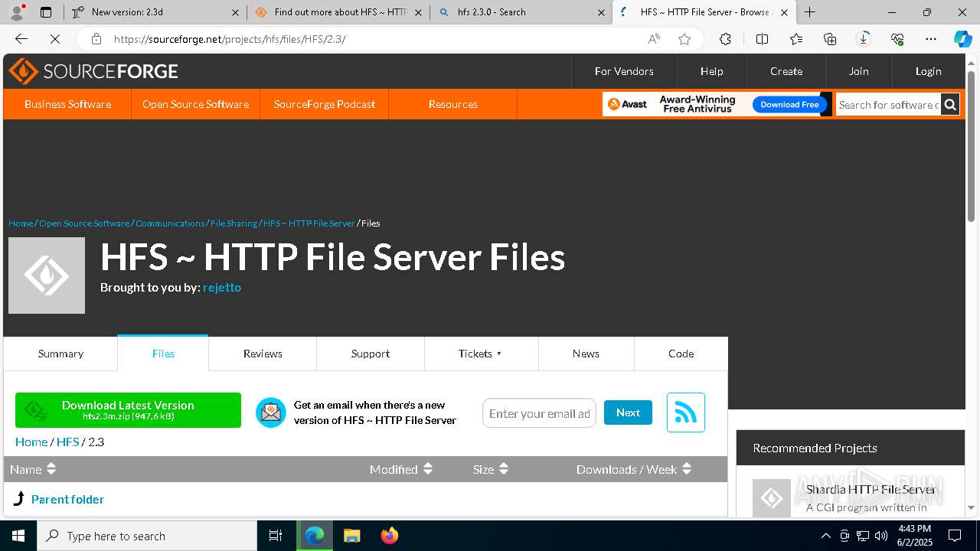Open Business Software menu

(x=67, y=104)
